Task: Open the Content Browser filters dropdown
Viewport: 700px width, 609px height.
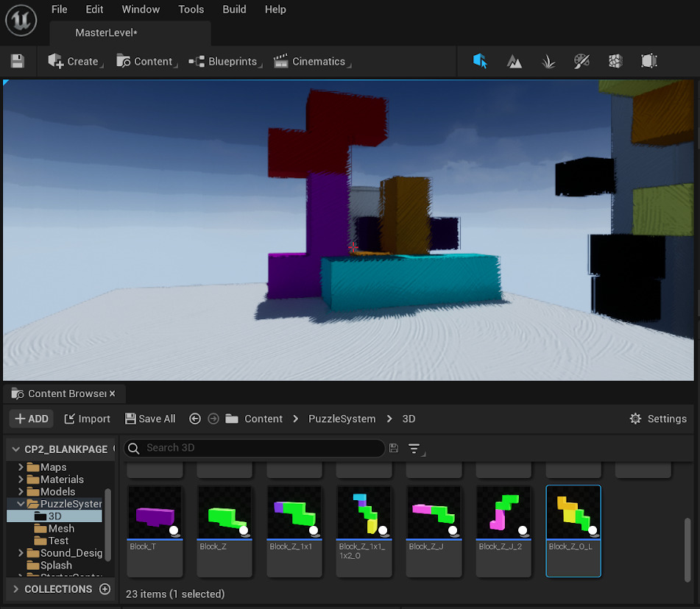Action: coord(415,448)
